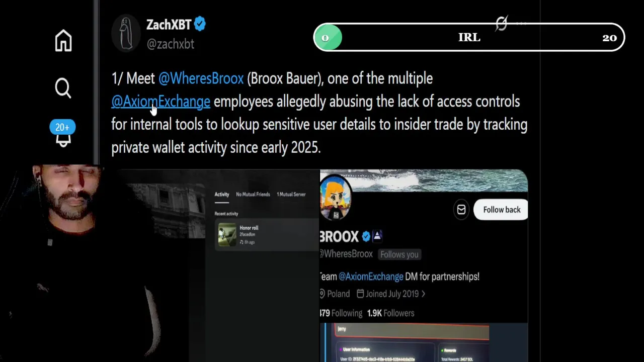Screen dimensions: 644x362
Task: Click the IRL progress bar
Action: pyautogui.click(x=469, y=38)
